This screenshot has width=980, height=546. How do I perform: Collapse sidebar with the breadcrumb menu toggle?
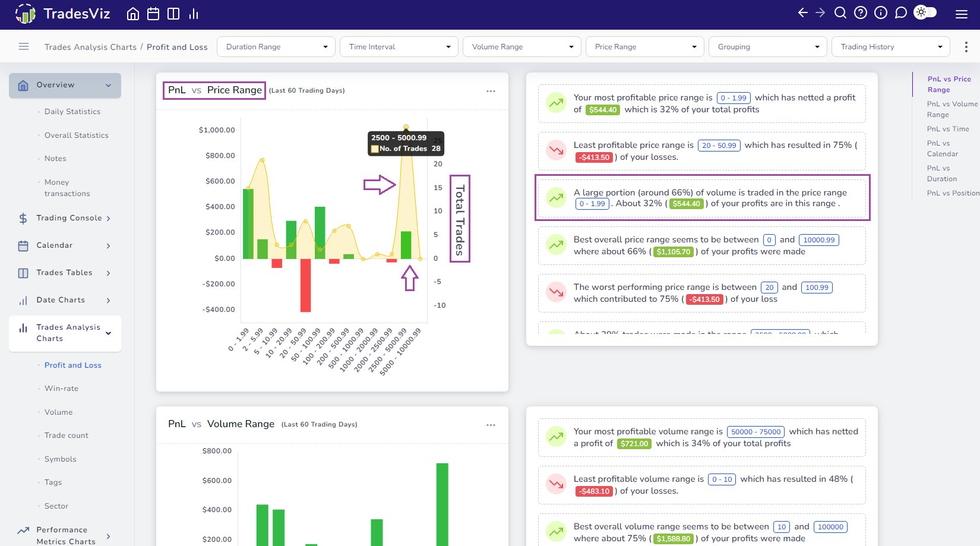pyautogui.click(x=24, y=46)
